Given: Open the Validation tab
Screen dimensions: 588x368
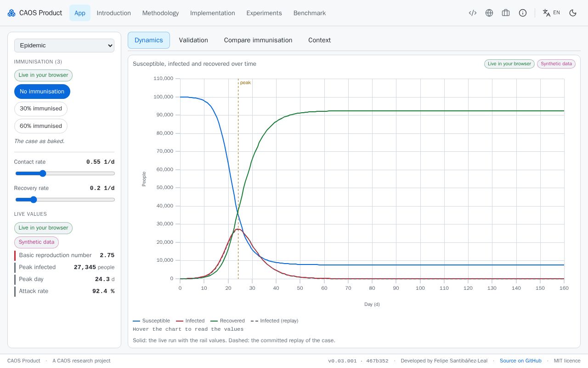Looking at the screenshot, I should (193, 40).
